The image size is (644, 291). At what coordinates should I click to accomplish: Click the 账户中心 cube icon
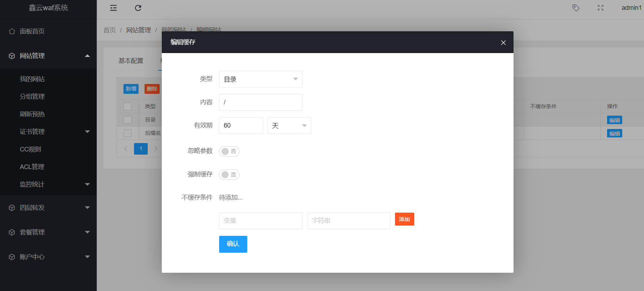pyautogui.click(x=12, y=257)
